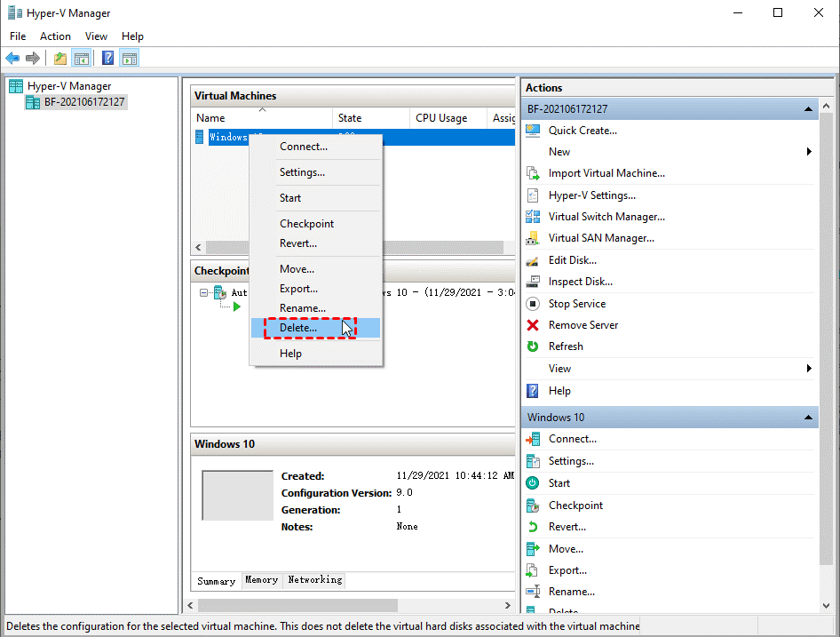This screenshot has height=637, width=840.
Task: Choose Delete... in context menu
Action: coord(316,328)
